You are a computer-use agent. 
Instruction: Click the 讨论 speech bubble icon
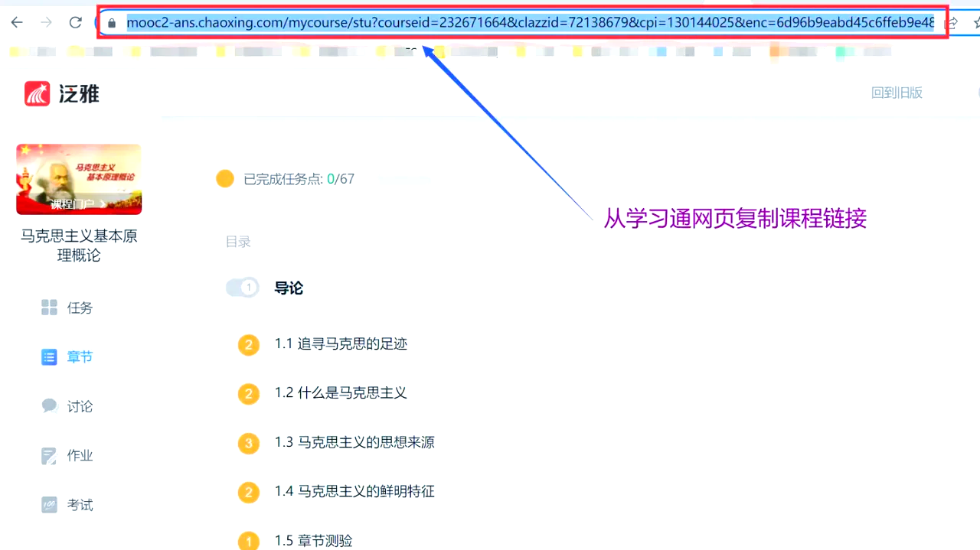(x=49, y=405)
